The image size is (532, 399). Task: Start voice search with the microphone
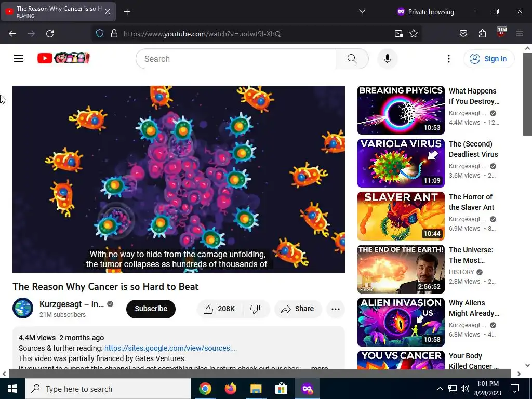click(x=387, y=59)
